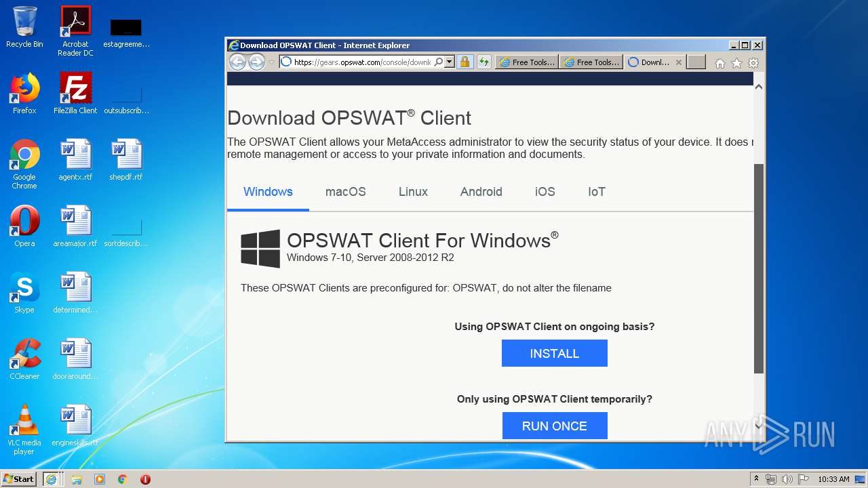The image size is (868, 488).
Task: Select agentx.rtf file on desktop
Action: point(75,160)
